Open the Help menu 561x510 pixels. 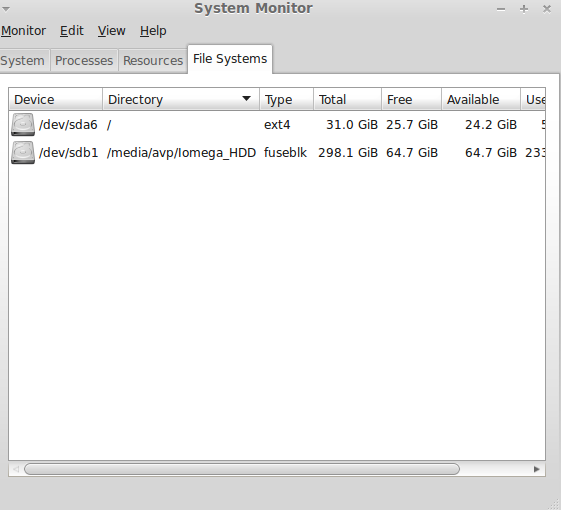(x=153, y=31)
